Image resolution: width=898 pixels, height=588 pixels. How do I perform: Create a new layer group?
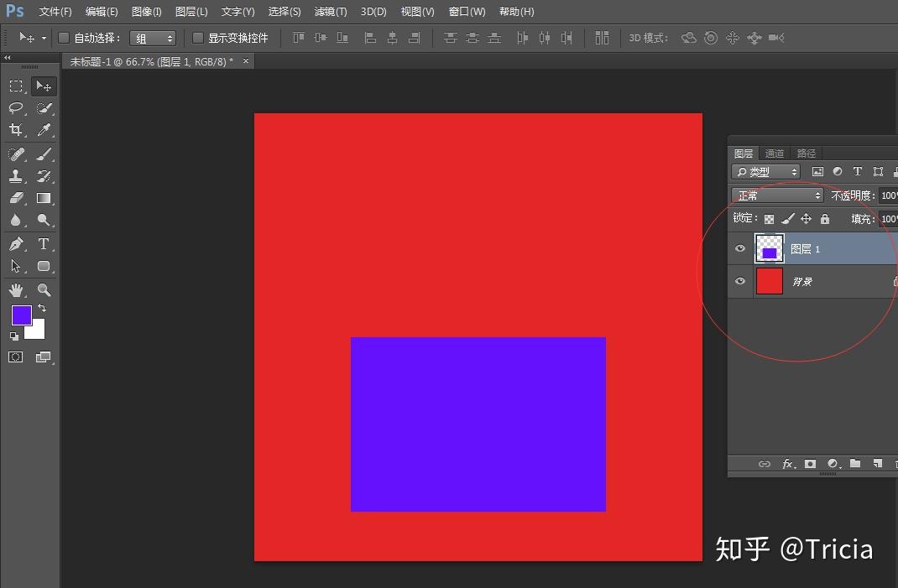tap(855, 463)
